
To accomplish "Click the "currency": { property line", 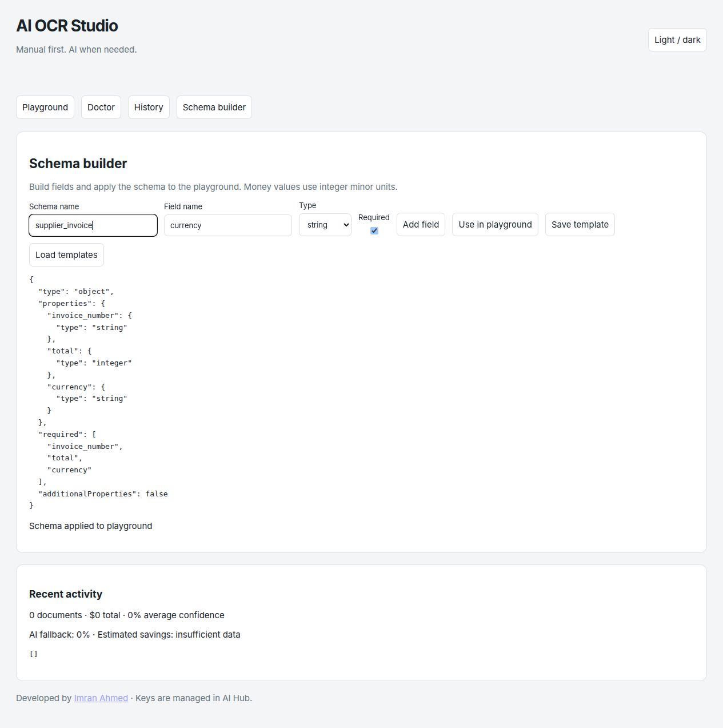I will click(76, 387).
